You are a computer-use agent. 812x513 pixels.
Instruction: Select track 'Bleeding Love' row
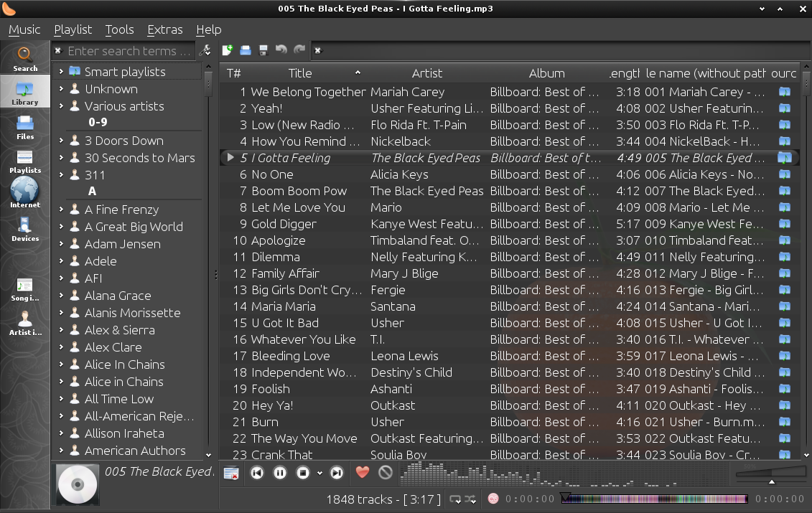(x=510, y=356)
